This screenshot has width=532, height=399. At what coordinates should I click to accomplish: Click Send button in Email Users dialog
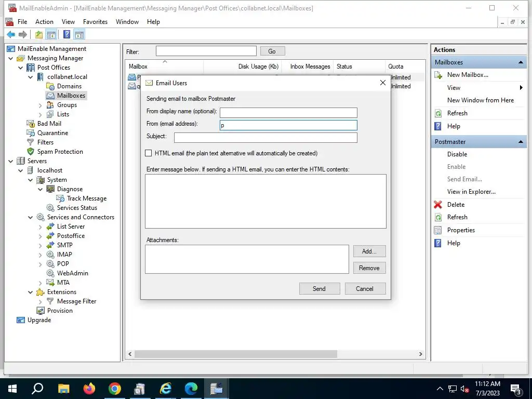pyautogui.click(x=320, y=289)
